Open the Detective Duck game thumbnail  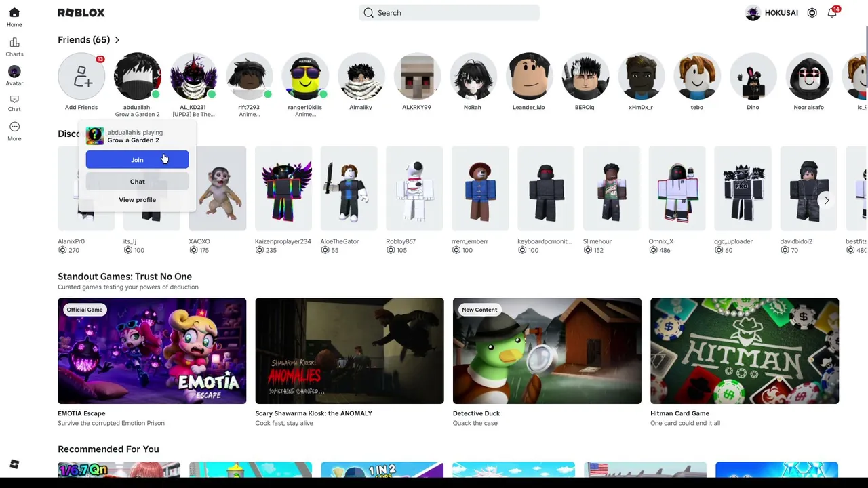click(547, 351)
